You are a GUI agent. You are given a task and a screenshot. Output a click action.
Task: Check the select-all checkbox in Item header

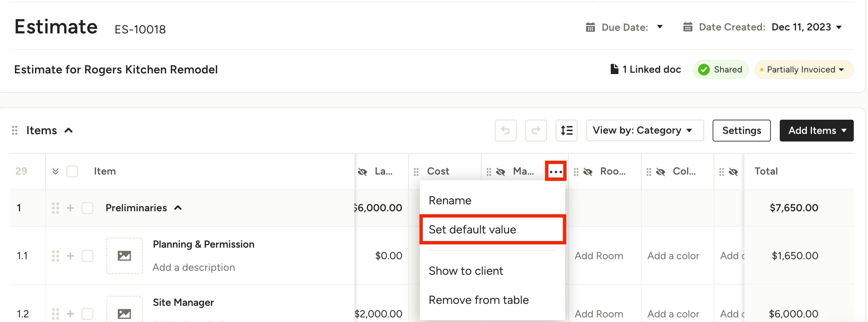tap(72, 171)
